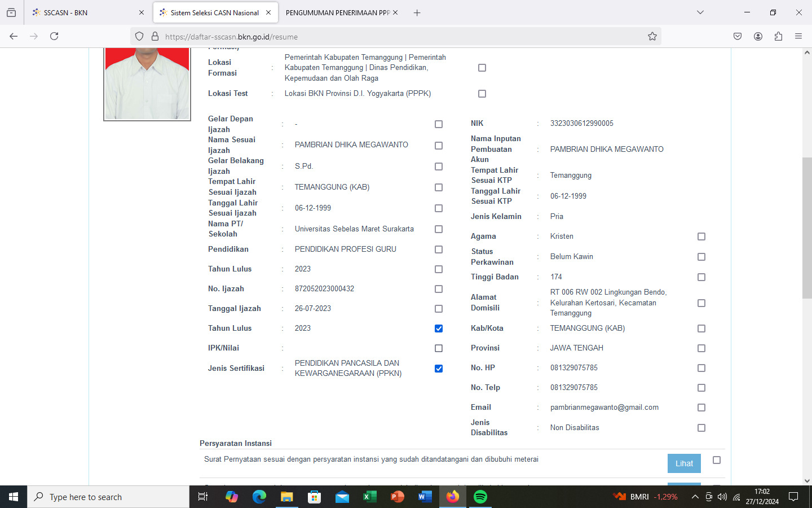Check the No. HP checkbox
The height and width of the screenshot is (508, 812).
pos(701,368)
